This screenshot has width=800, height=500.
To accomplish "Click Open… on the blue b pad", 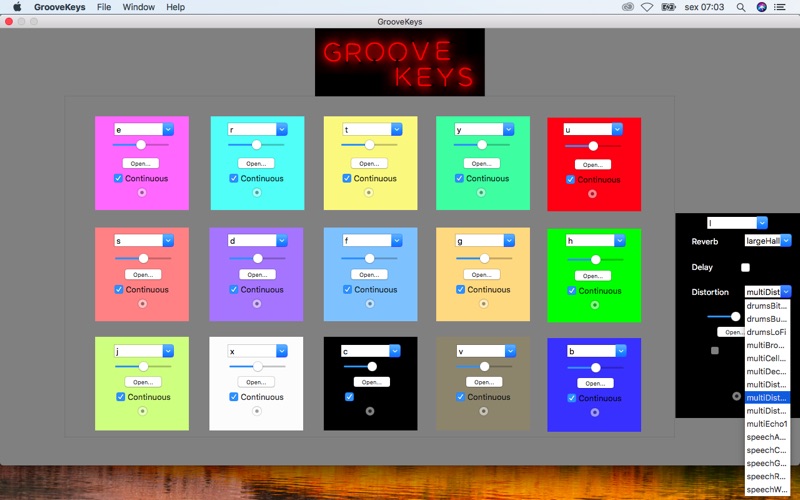I will click(595, 383).
